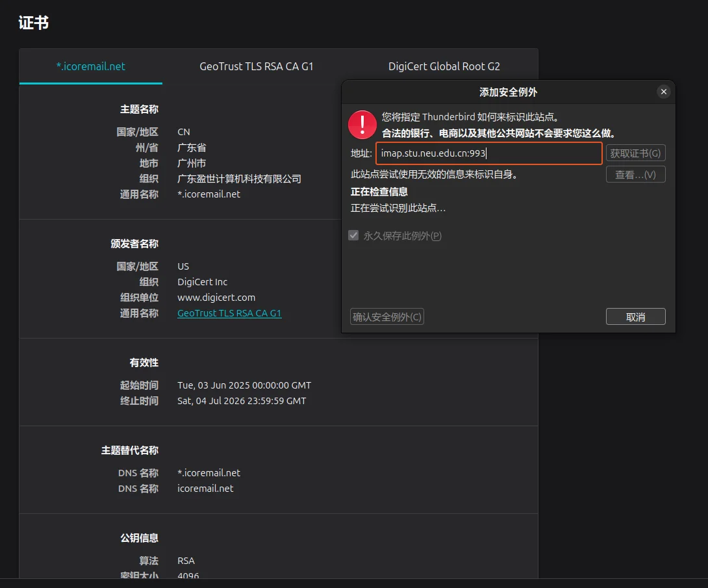This screenshot has height=588, width=708.
Task: Switch to the GeoTrust TLS RSA CA G1 tab
Action: tap(256, 66)
